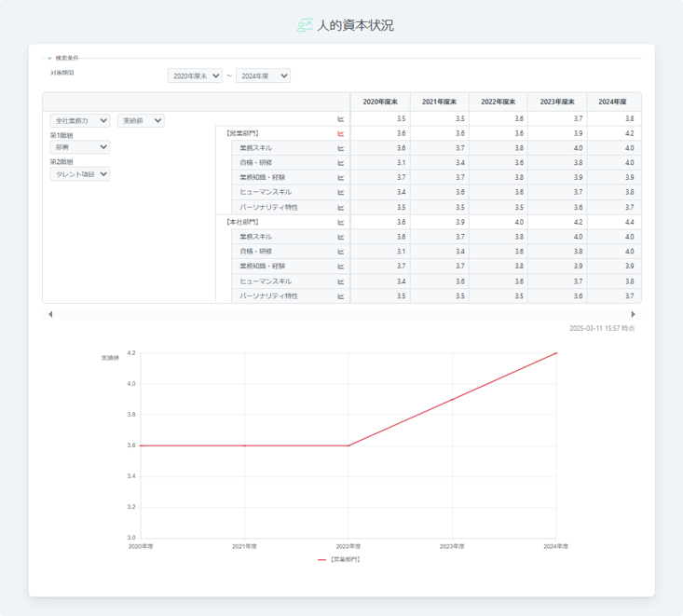Click the right arrow of horizontal scrollbar
683x616 pixels.
634,314
